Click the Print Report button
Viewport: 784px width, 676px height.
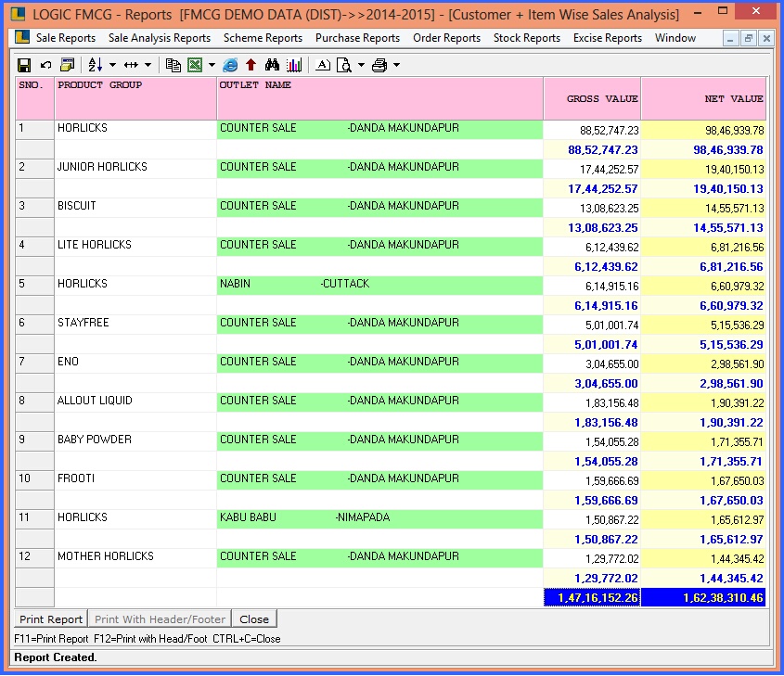(51, 619)
